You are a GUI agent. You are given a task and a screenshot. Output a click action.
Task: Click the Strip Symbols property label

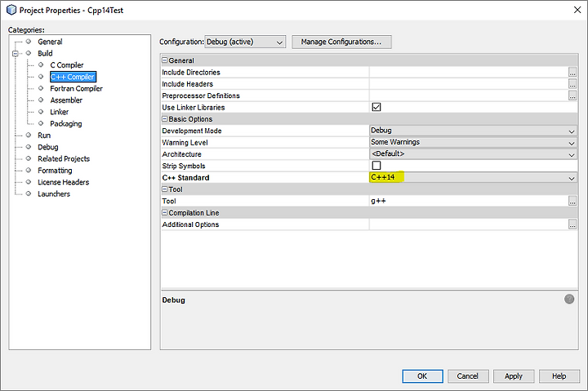point(184,166)
